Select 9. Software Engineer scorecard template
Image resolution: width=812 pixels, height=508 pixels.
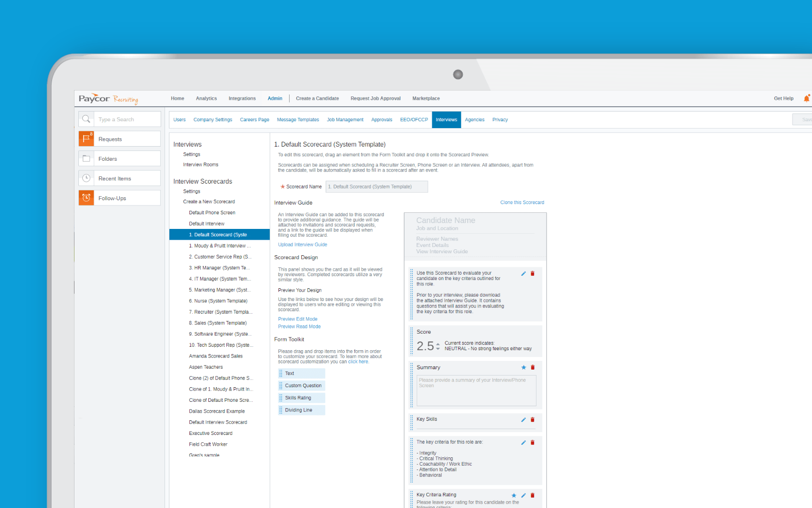[x=220, y=334]
